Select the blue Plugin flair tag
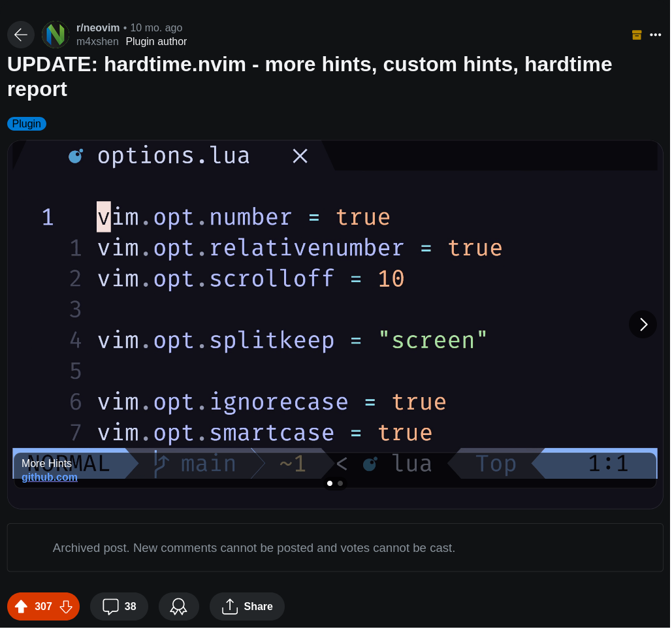 pos(27,124)
